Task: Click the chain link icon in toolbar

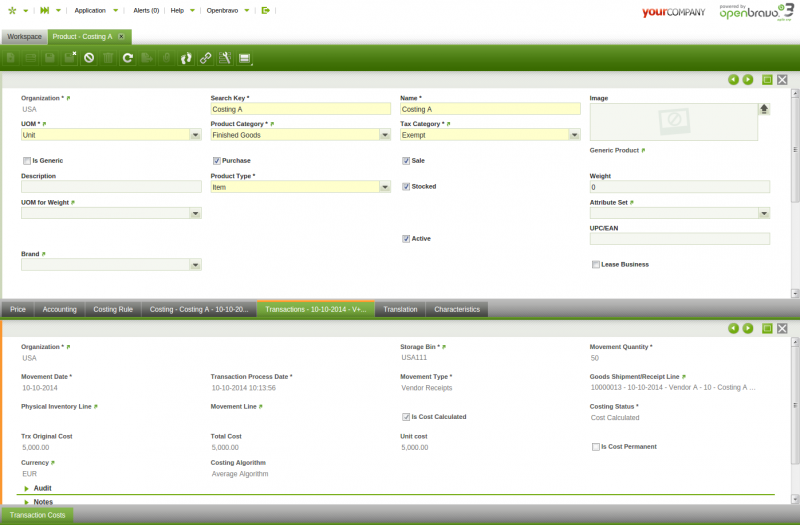Action: (x=206, y=58)
